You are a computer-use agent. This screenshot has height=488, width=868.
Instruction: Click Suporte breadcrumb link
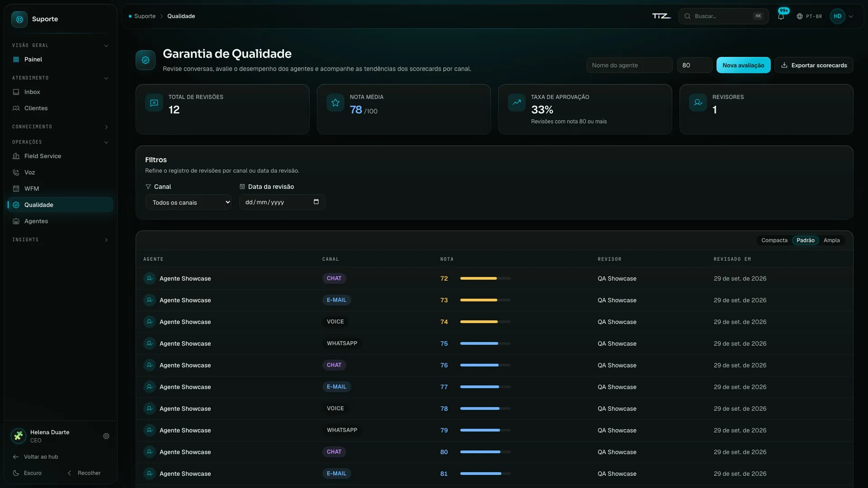pyautogui.click(x=145, y=16)
